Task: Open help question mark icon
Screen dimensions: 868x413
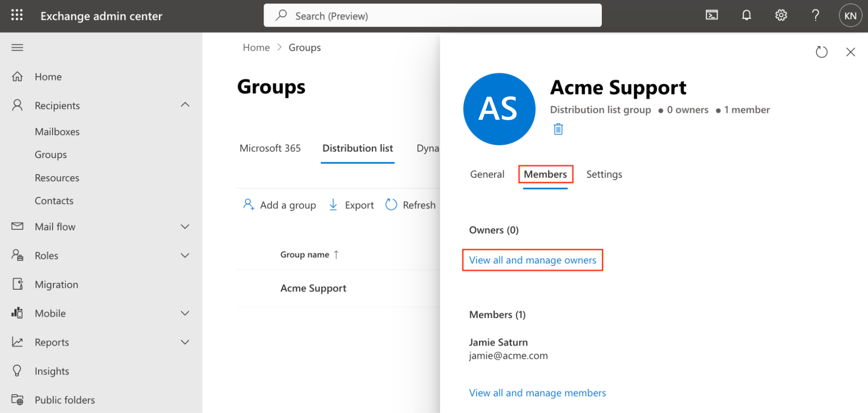Action: pyautogui.click(x=815, y=15)
